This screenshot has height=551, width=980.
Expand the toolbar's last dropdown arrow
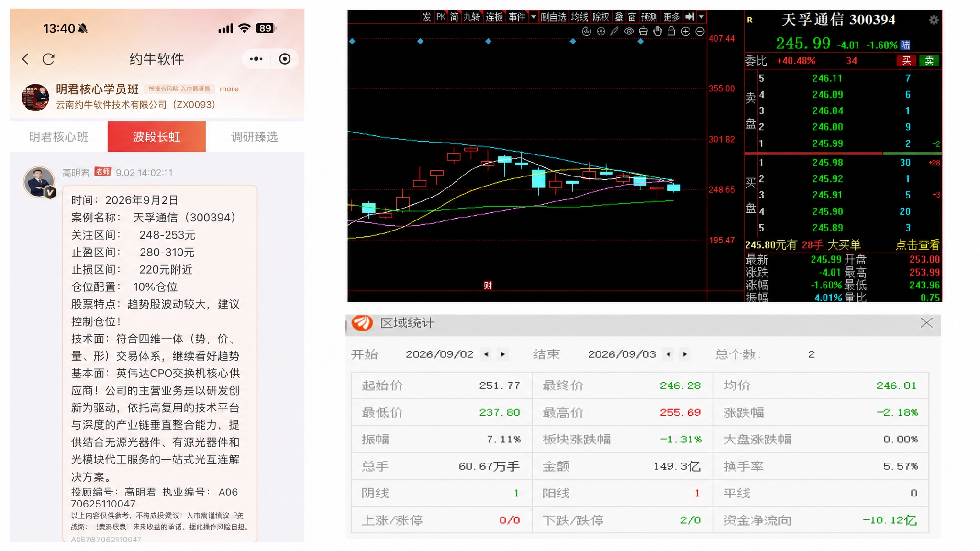702,17
